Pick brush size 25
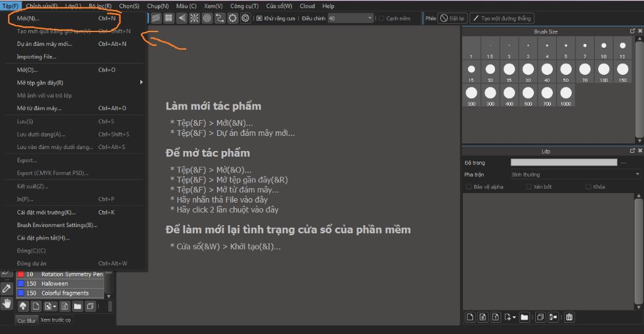 pyautogui.click(x=509, y=72)
